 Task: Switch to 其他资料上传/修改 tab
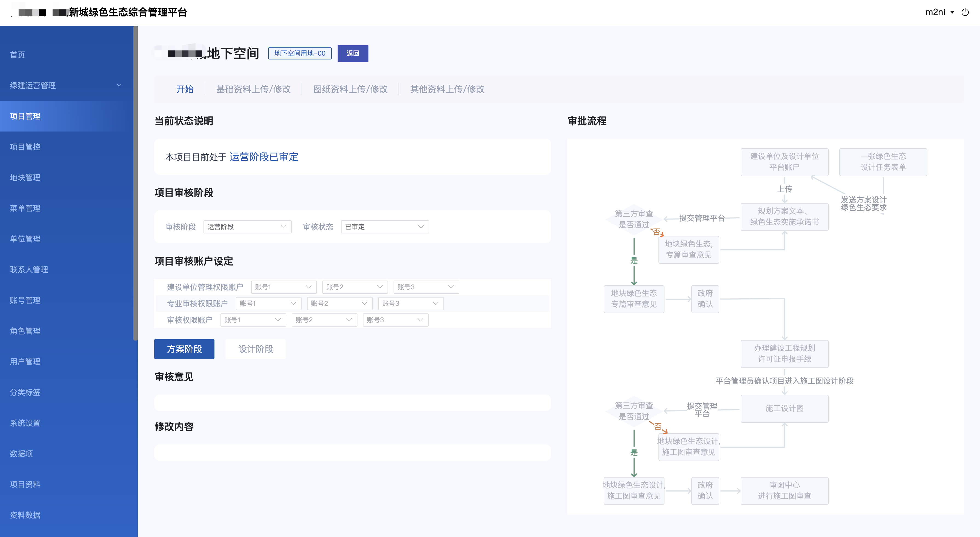[x=447, y=89]
